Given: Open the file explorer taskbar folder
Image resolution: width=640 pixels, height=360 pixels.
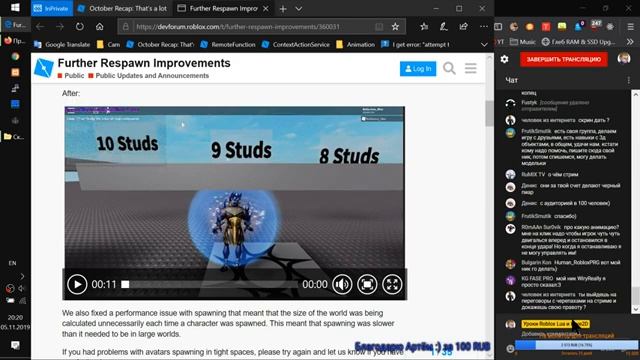Looking at the screenshot, I should point(14,137).
